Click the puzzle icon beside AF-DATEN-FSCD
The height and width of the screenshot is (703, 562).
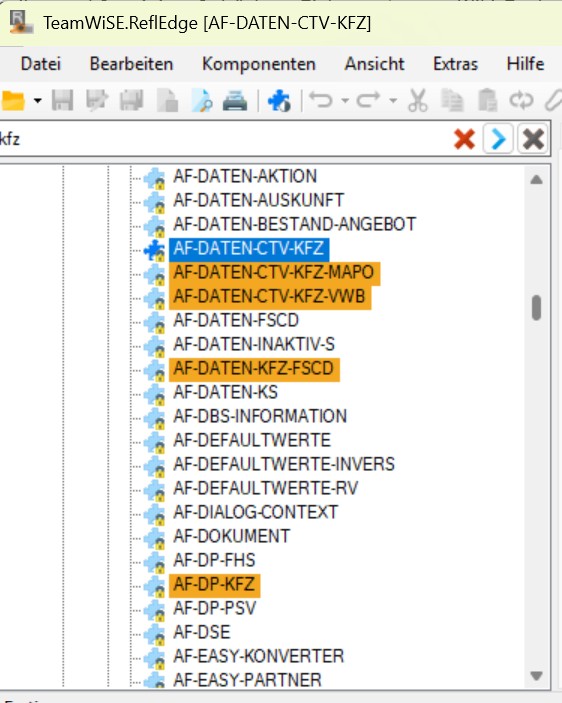155,322
